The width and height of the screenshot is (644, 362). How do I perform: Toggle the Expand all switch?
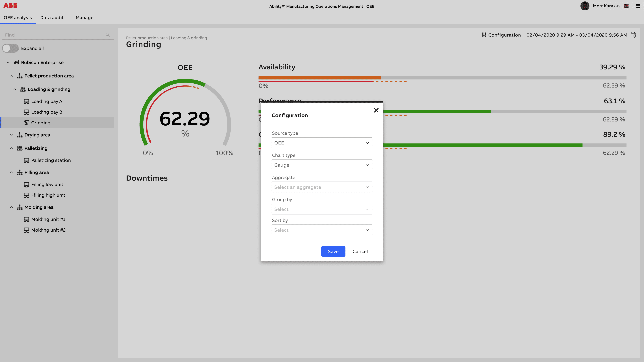coord(10,48)
